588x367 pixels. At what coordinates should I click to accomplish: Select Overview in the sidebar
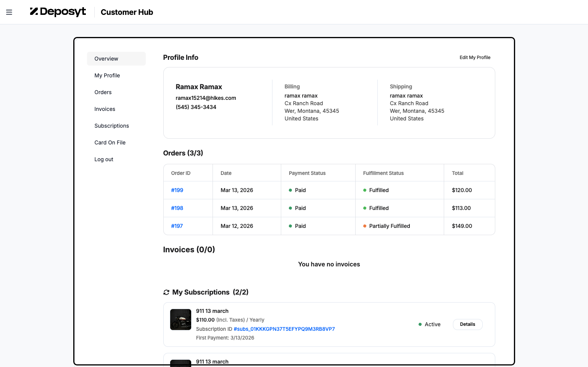click(116, 59)
